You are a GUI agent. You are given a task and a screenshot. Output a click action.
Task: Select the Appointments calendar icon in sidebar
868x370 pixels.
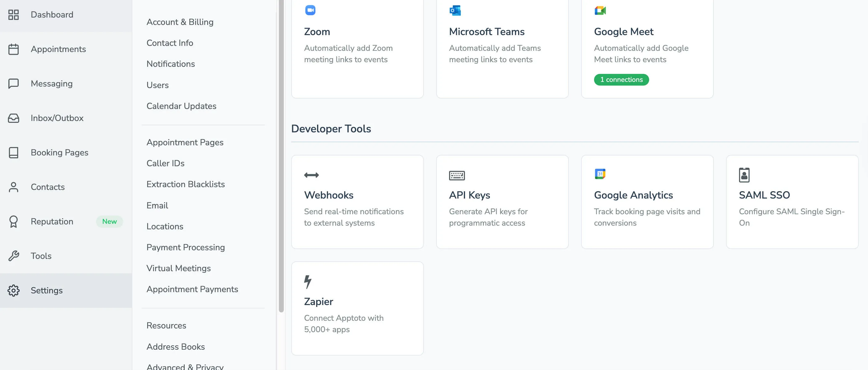click(14, 49)
